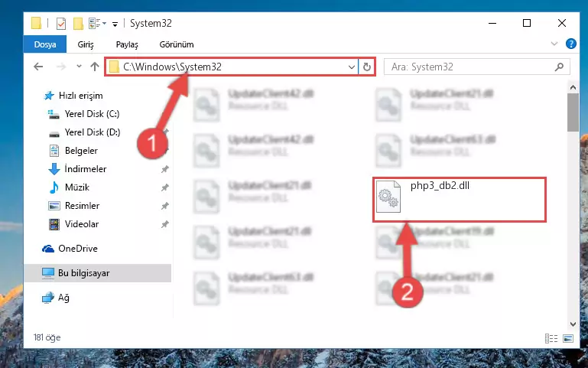The image size is (588, 368).
Task: Switch to the Görünüm ribbon tab
Action: click(x=177, y=44)
